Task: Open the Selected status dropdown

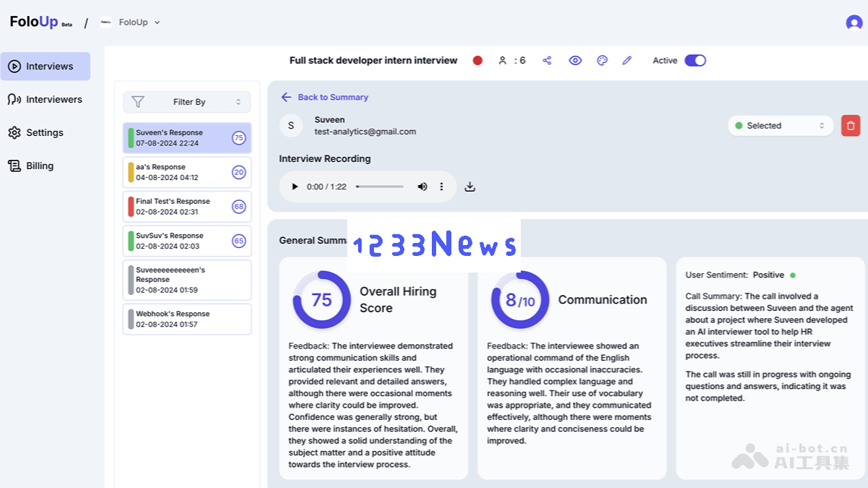Action: [x=780, y=126]
